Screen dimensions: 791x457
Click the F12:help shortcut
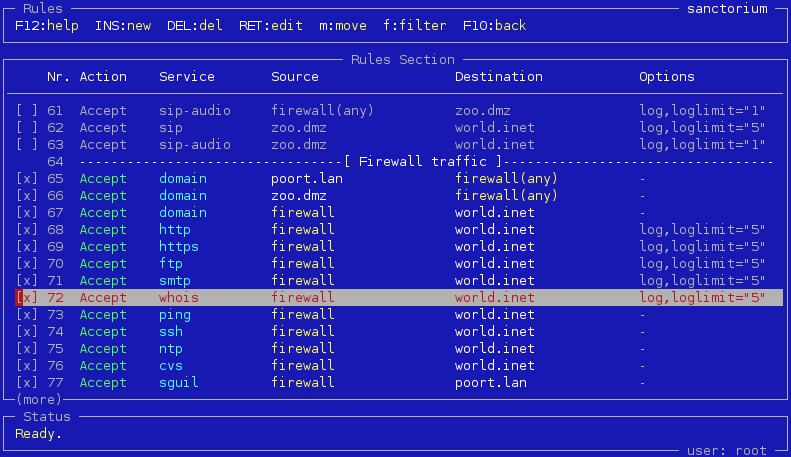click(47, 25)
